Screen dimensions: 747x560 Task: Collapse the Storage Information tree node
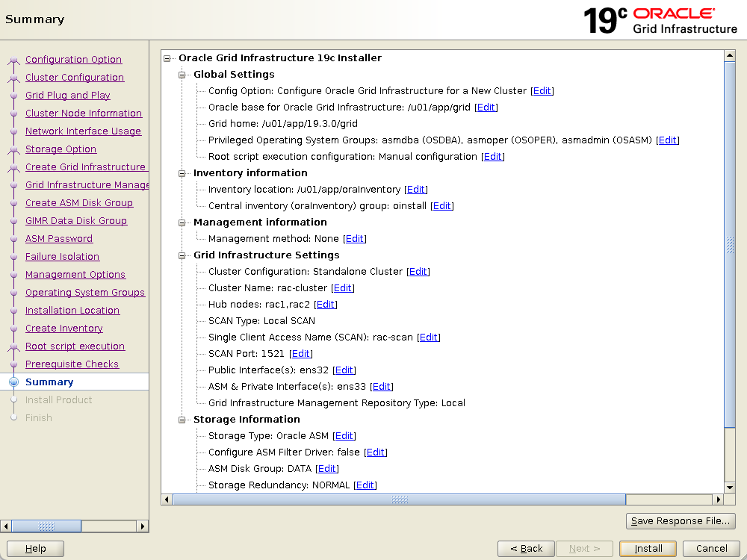point(182,420)
